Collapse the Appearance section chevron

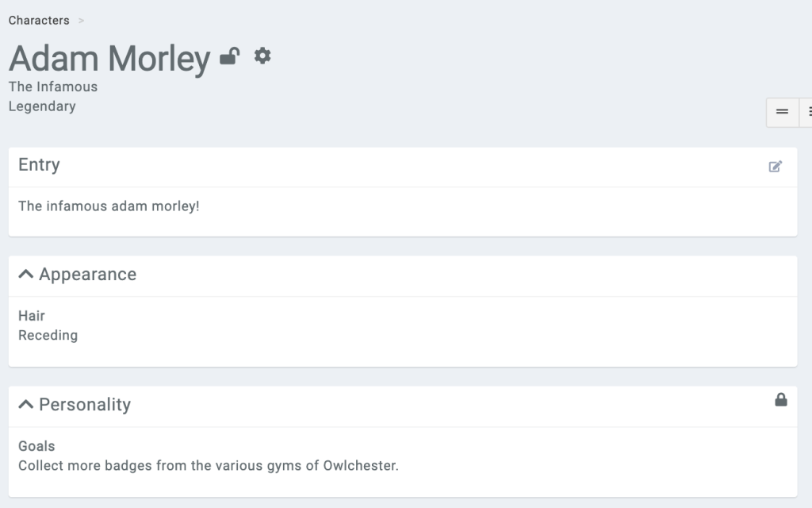tap(25, 274)
